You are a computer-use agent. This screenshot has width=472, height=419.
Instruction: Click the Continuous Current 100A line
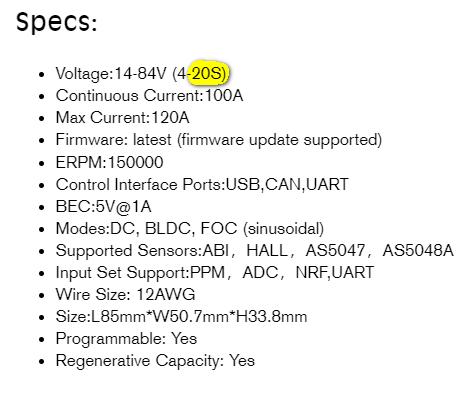tap(149, 96)
